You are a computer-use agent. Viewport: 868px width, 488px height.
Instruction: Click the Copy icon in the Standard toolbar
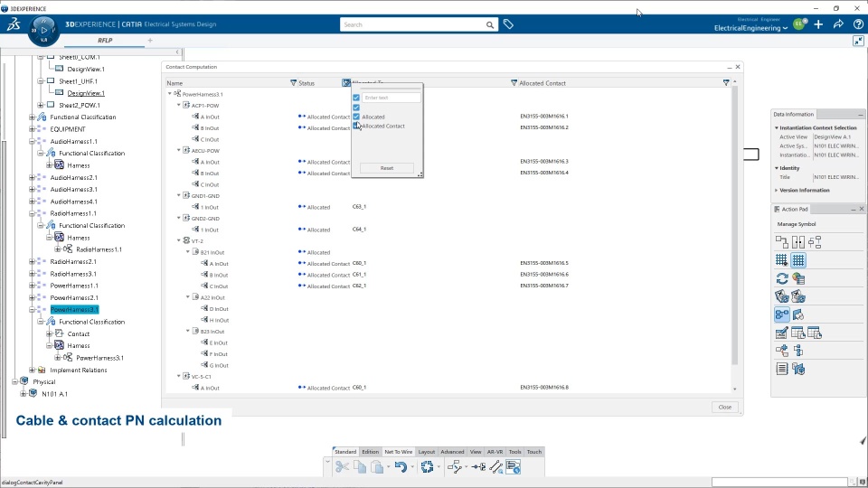click(360, 467)
